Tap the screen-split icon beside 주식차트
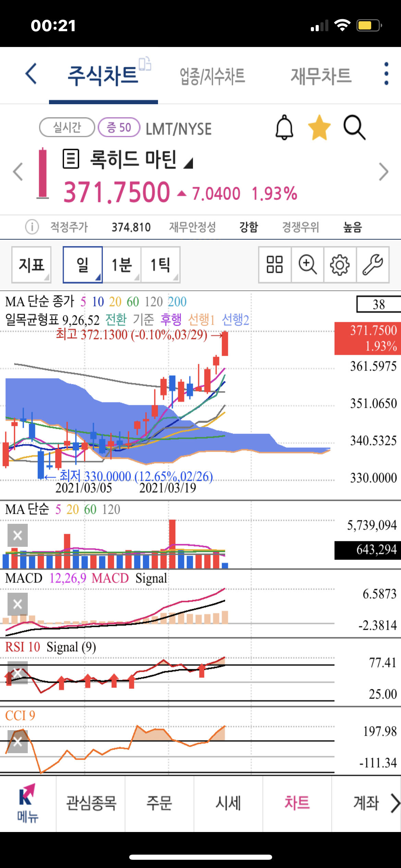Image resolution: width=401 pixels, height=868 pixels. (x=145, y=64)
